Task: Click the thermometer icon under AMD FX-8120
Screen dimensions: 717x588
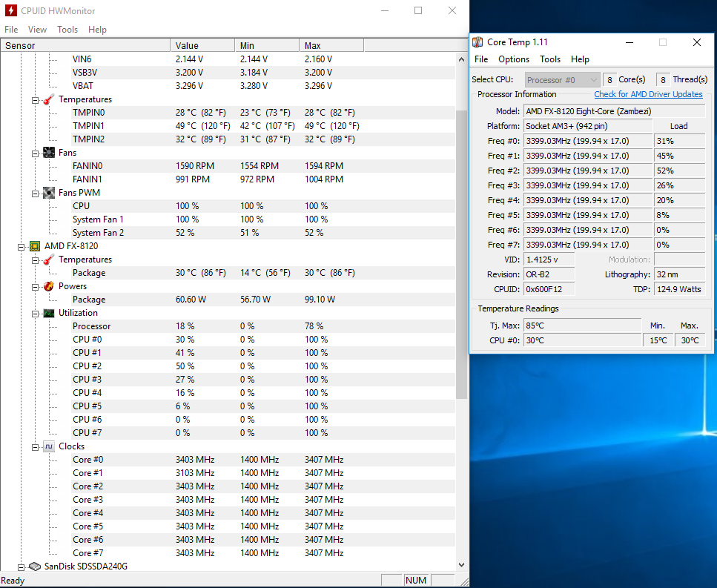Action: tap(49, 260)
